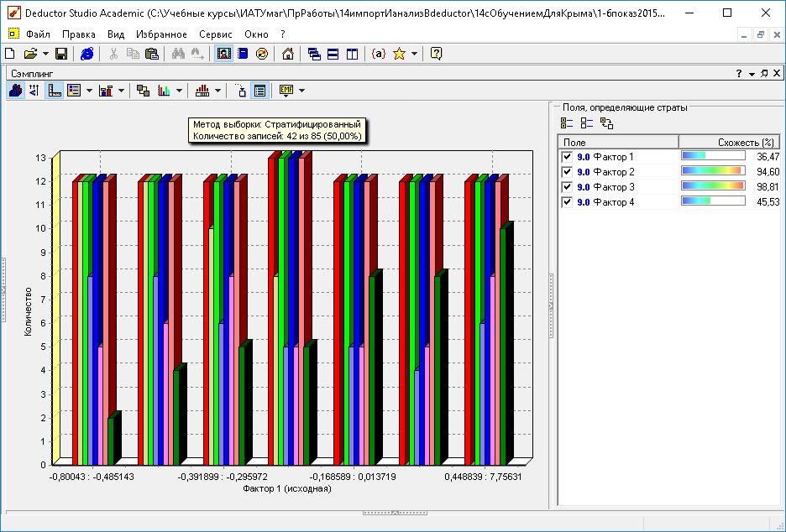Click the blue Internet Explorer globe icon
Image resolution: width=786 pixels, height=532 pixels.
(87, 54)
